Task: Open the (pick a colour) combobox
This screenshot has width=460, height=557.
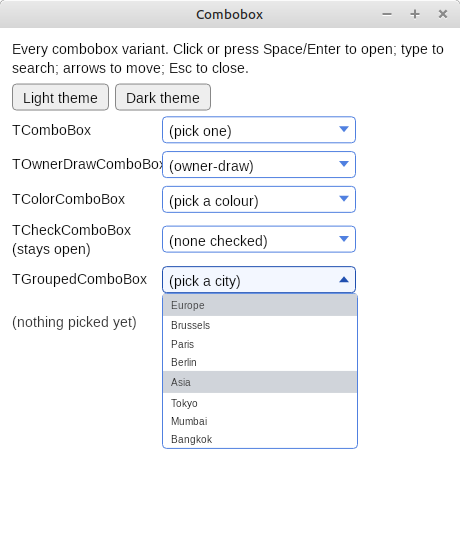Action: click(x=259, y=199)
